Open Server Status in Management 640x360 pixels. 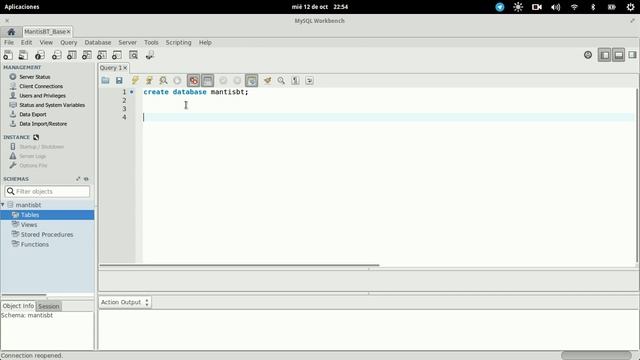pyautogui.click(x=35, y=77)
